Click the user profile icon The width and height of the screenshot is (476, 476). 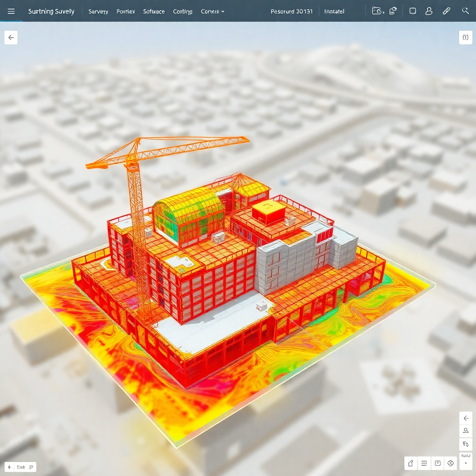pyautogui.click(x=429, y=11)
